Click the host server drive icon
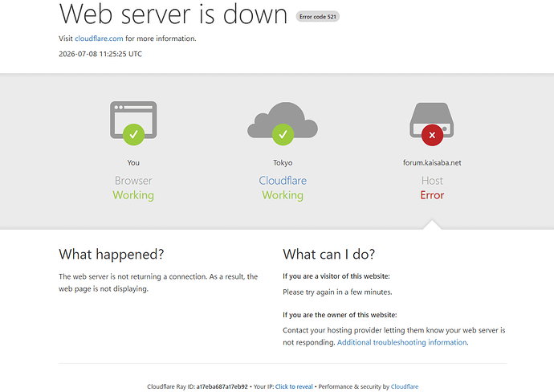 tap(432, 120)
